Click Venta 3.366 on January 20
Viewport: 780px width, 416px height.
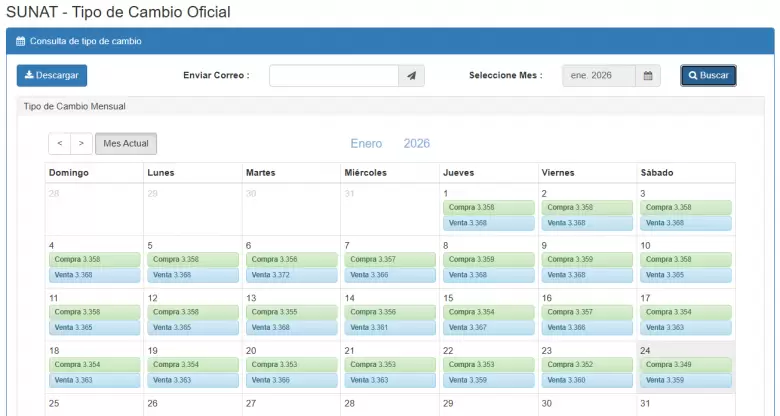[291, 380]
